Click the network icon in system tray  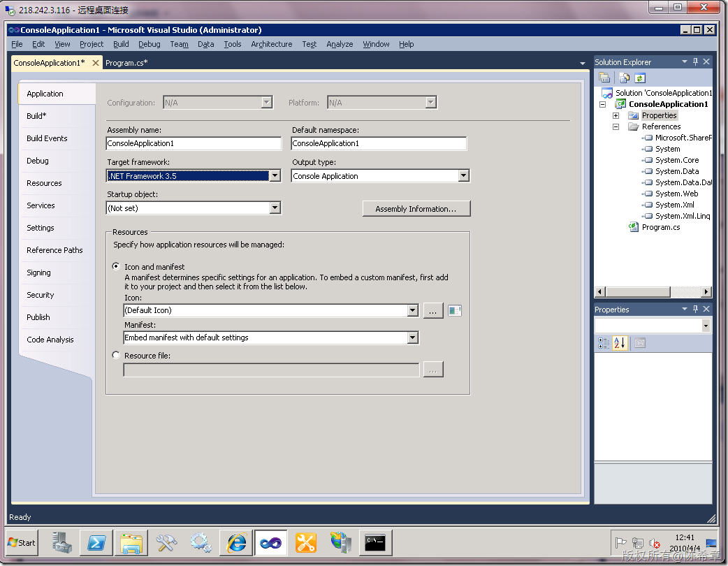click(x=637, y=543)
